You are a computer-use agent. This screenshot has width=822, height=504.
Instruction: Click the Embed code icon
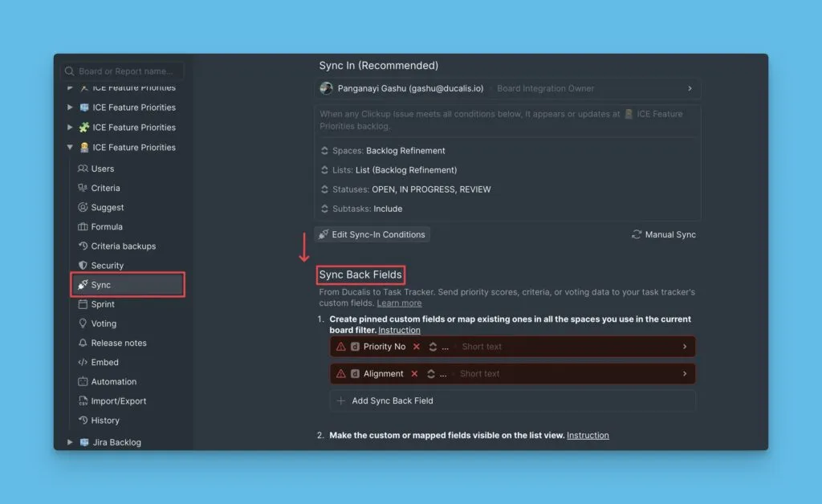click(83, 362)
